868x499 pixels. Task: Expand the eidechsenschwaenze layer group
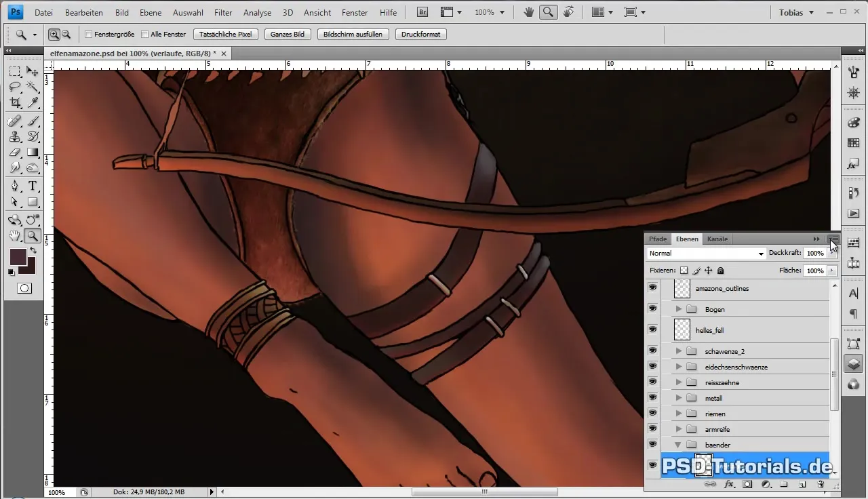coord(678,367)
